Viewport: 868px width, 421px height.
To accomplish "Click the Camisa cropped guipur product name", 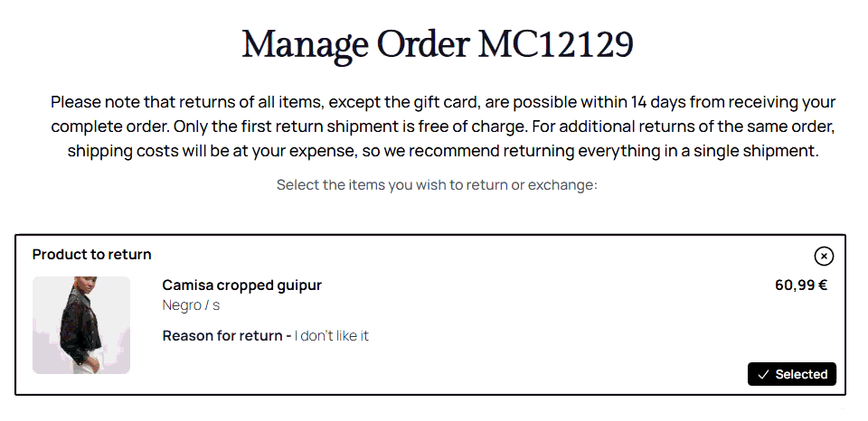I will [241, 285].
